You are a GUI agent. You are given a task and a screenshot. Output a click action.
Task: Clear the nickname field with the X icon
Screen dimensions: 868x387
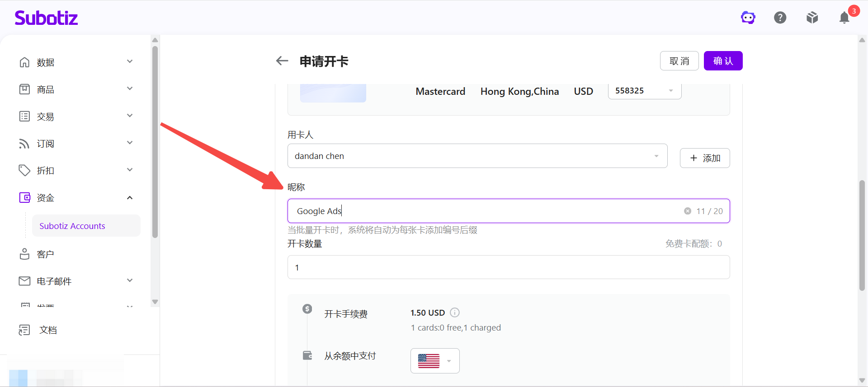[688, 211]
